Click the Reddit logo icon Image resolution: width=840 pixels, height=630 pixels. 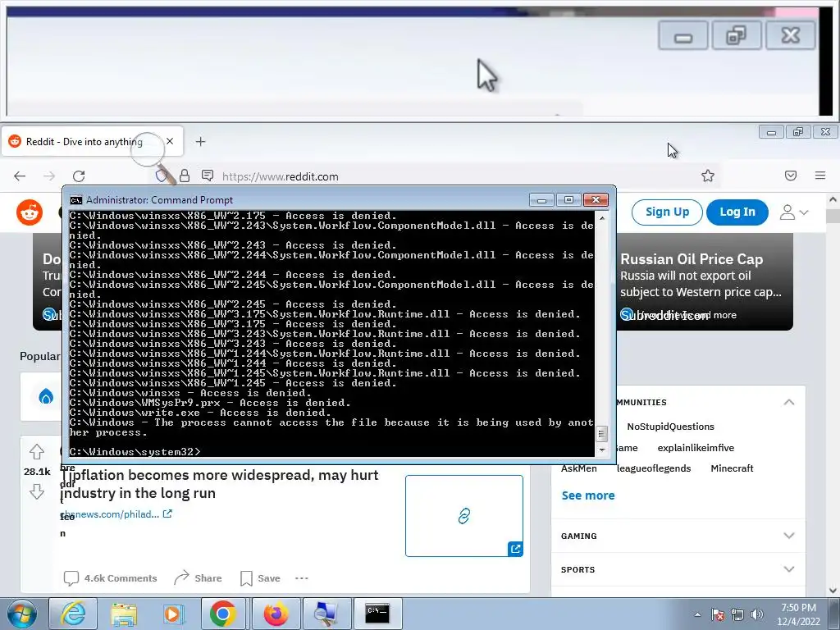coord(30,212)
